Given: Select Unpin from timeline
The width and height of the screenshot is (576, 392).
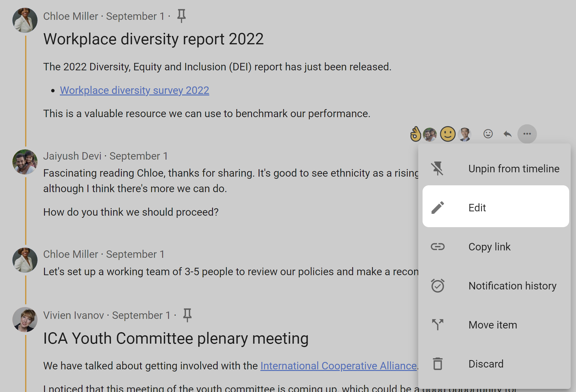Looking at the screenshot, I should (x=495, y=169).
